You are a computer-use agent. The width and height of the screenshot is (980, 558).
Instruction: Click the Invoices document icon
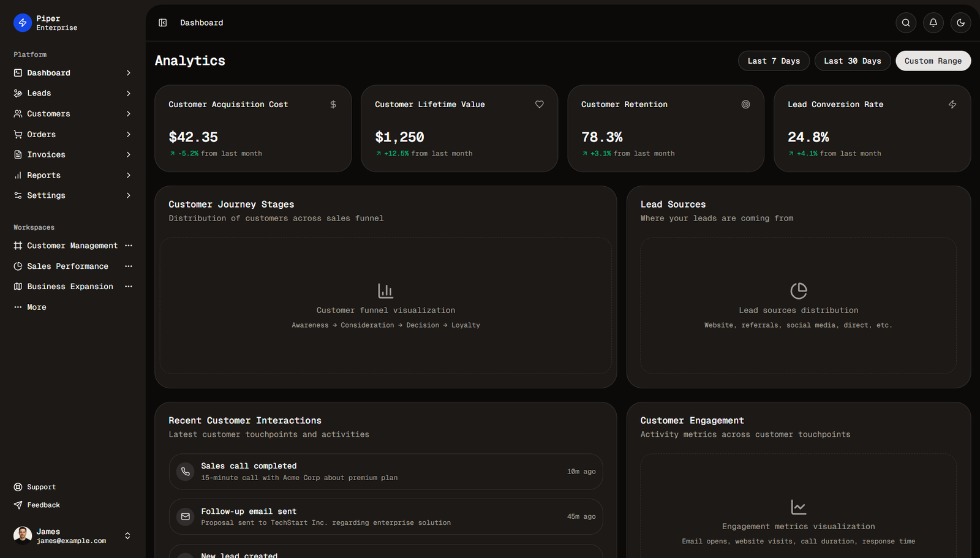18,154
